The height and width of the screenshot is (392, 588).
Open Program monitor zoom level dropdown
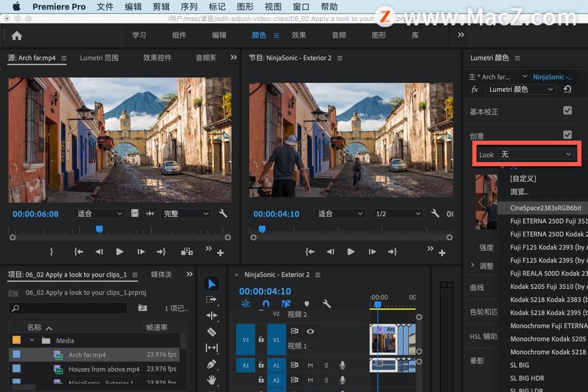click(340, 214)
